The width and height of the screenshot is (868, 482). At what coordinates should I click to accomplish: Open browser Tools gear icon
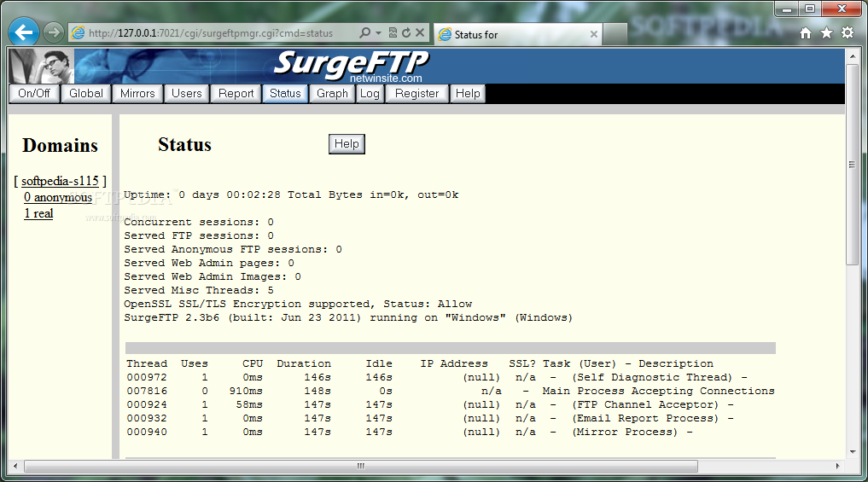pyautogui.click(x=848, y=33)
